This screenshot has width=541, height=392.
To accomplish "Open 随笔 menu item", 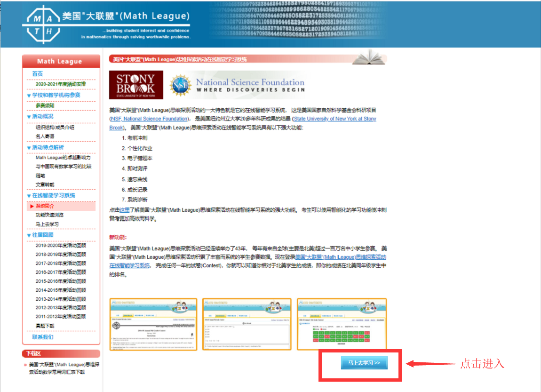I will (40, 176).
